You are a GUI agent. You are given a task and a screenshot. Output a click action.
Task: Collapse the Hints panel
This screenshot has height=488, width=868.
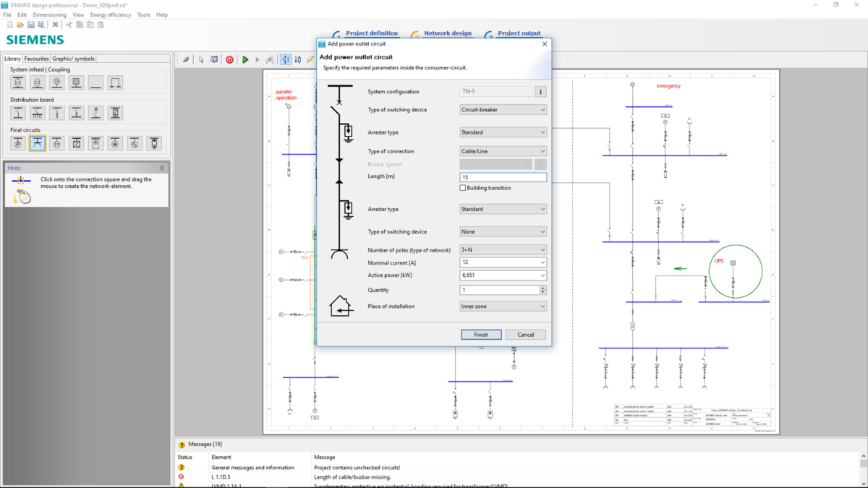tap(162, 168)
